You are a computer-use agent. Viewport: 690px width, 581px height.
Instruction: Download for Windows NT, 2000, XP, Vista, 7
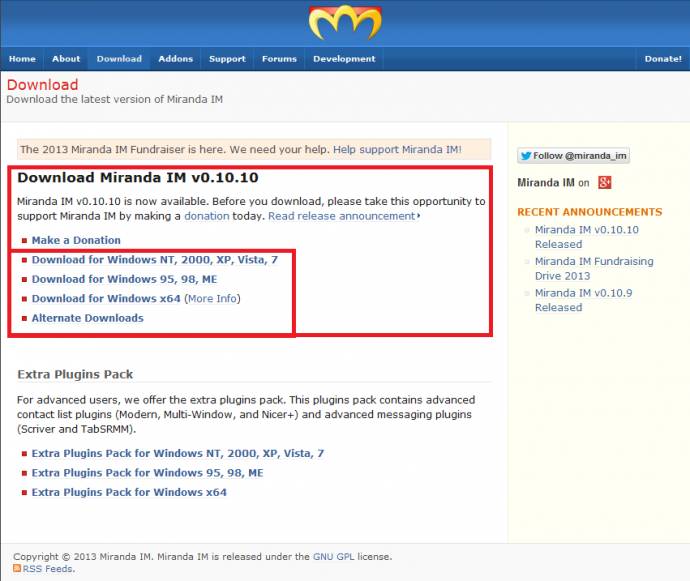(x=154, y=260)
